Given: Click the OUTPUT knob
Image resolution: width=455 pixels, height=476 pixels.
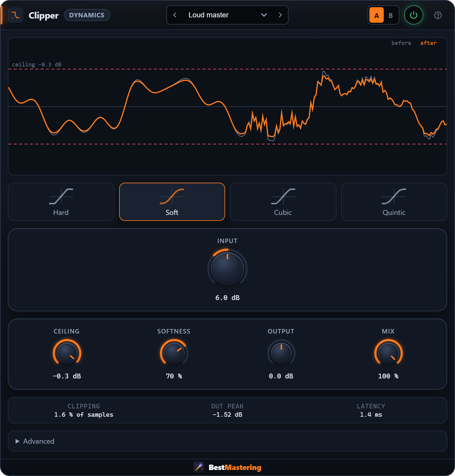Looking at the screenshot, I should tap(281, 353).
